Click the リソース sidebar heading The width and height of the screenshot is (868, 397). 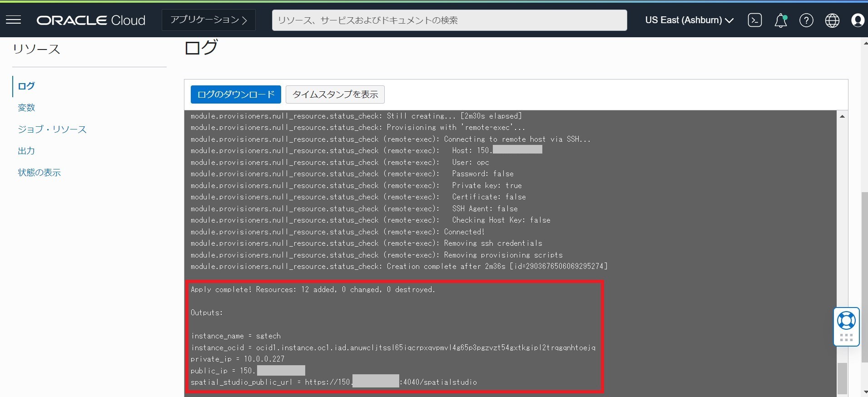tap(36, 49)
